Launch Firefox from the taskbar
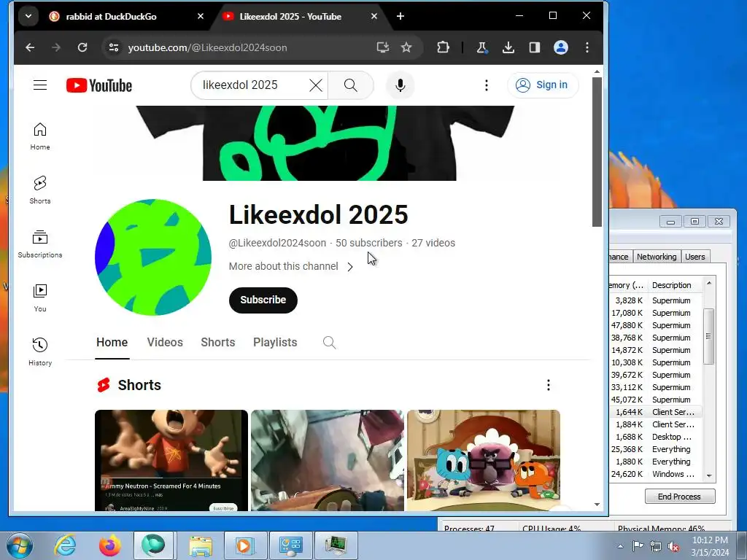 [109, 545]
